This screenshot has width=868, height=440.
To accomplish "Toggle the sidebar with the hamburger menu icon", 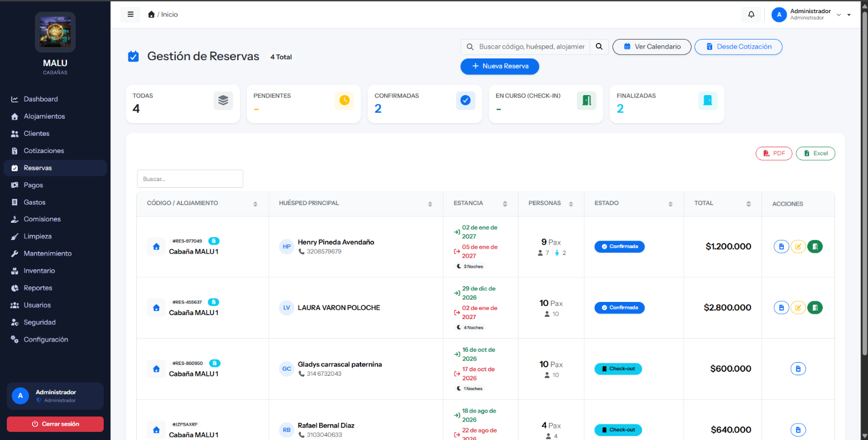I will click(x=131, y=14).
